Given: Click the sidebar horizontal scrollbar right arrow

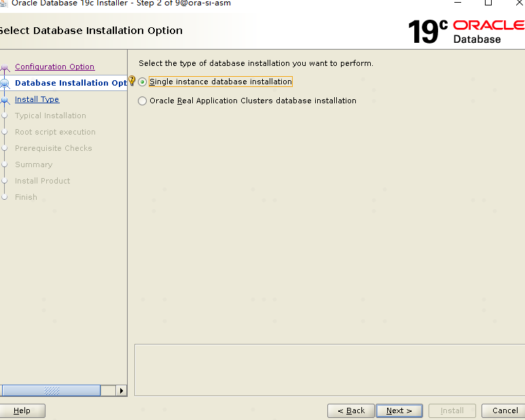Looking at the screenshot, I should click(x=121, y=391).
